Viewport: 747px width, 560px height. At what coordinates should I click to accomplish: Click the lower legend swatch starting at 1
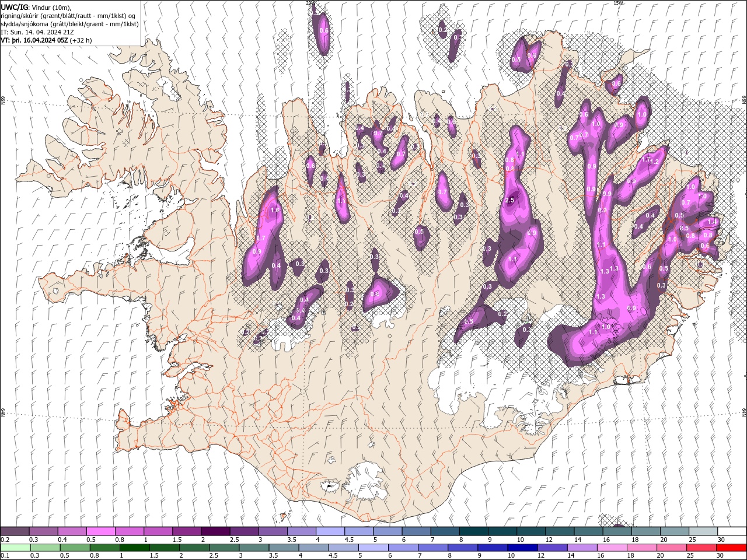pos(135,548)
